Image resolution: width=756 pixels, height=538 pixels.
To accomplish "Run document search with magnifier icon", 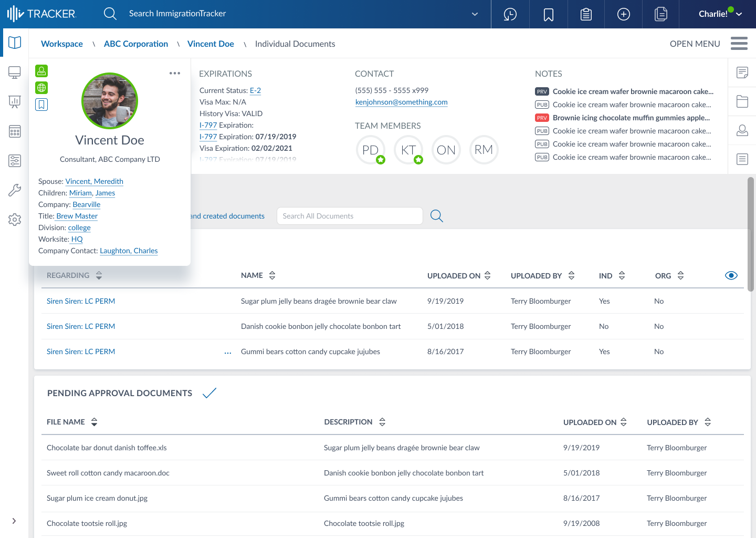I will 437,216.
